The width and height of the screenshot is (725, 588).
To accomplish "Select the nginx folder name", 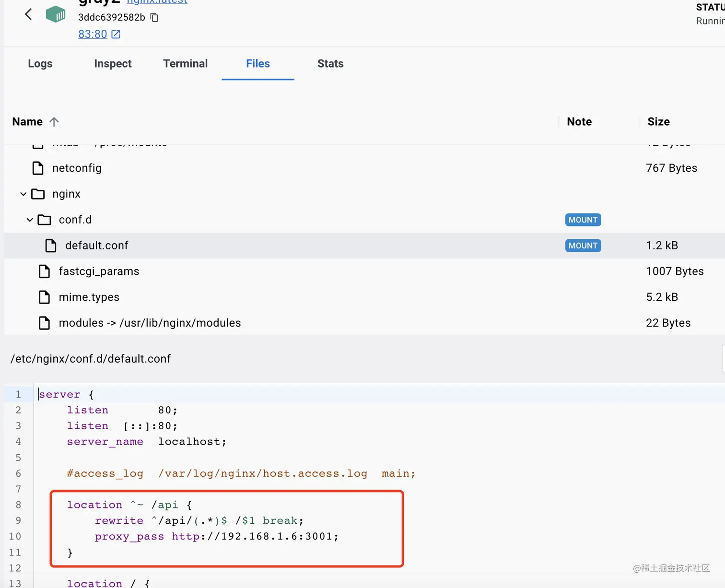I will coord(67,194).
